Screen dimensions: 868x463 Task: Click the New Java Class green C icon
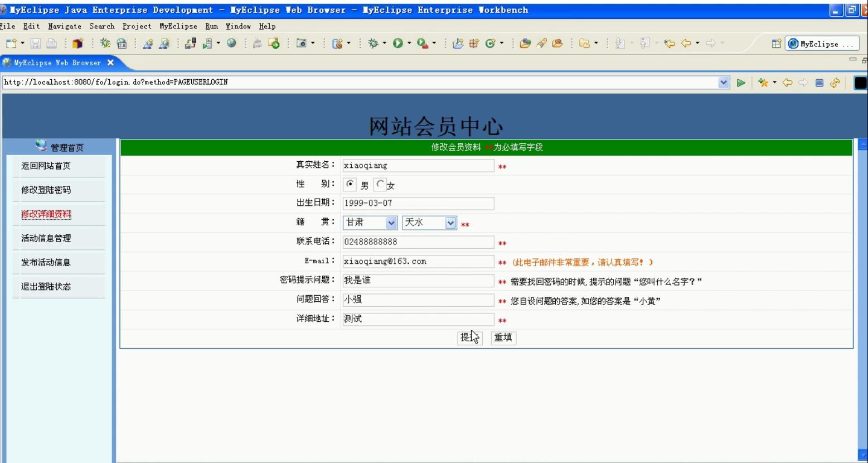point(490,44)
